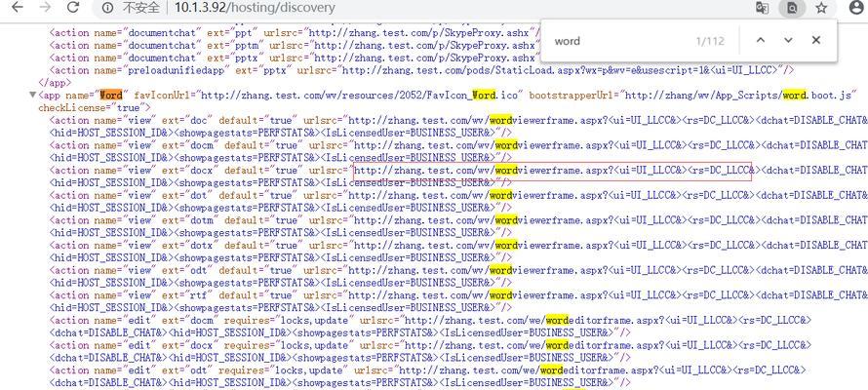Click the documentchat ext="ppt" action line
The width and height of the screenshot is (868, 390).
pyautogui.click(x=294, y=32)
